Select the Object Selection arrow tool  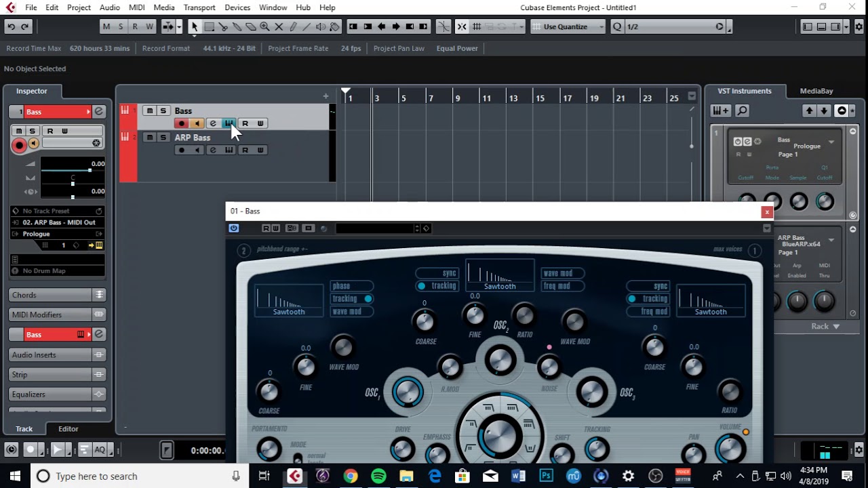194,26
